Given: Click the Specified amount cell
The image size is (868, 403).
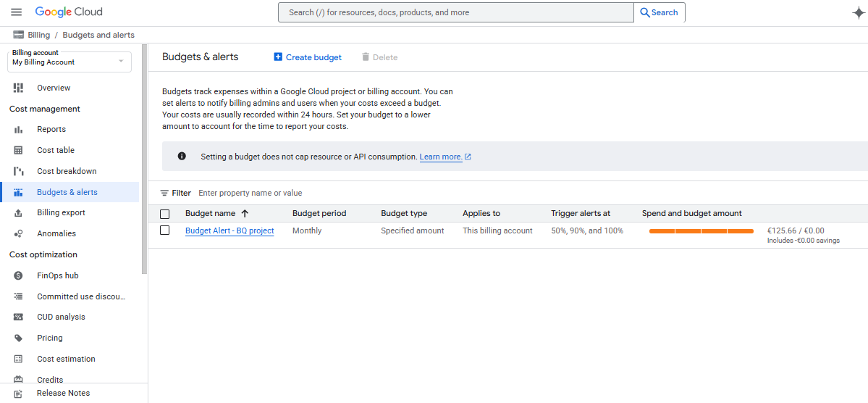Looking at the screenshot, I should tap(413, 230).
